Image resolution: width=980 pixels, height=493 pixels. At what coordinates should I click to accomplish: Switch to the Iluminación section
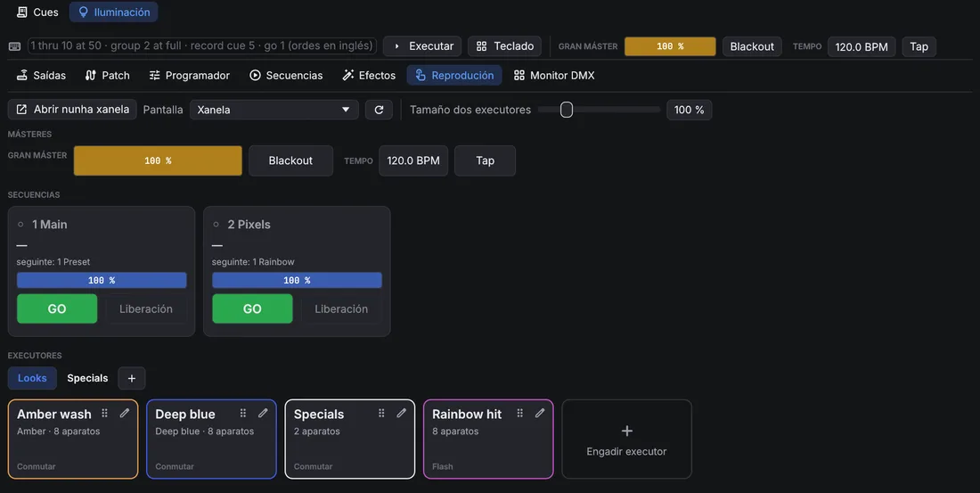(114, 12)
